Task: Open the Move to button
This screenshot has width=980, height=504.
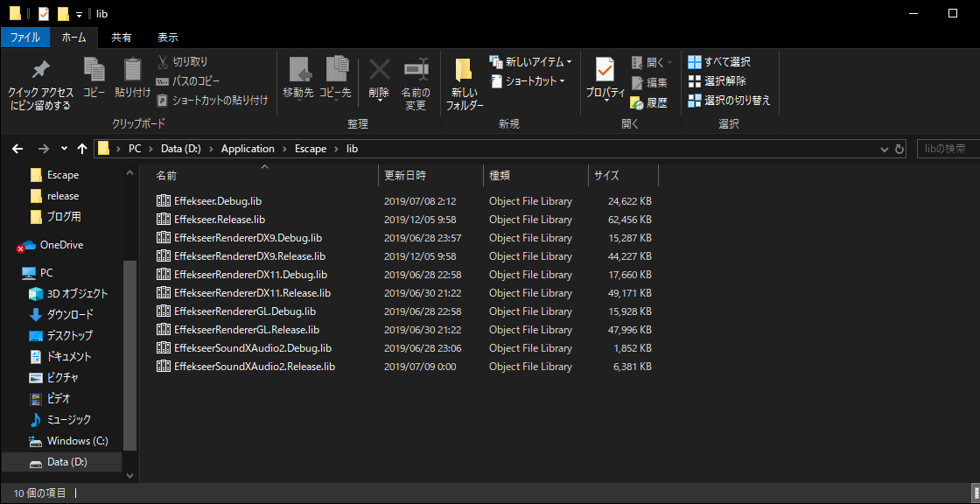Action: (298, 78)
